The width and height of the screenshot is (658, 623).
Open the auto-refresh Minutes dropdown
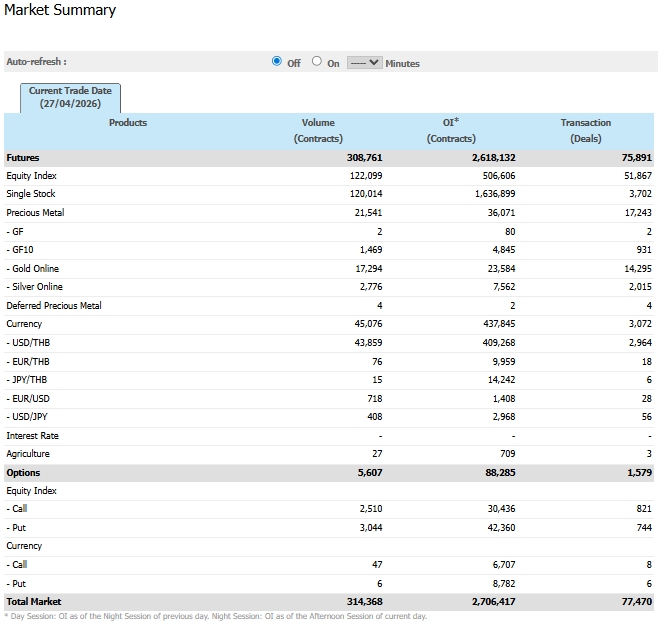point(364,63)
